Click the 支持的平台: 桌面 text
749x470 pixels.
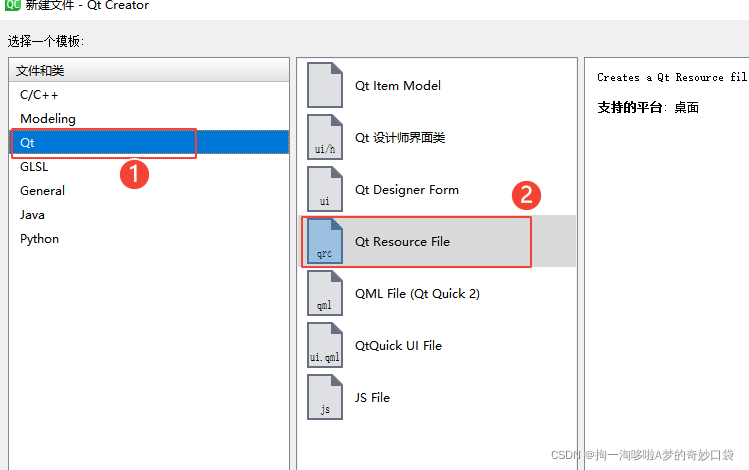click(648, 107)
